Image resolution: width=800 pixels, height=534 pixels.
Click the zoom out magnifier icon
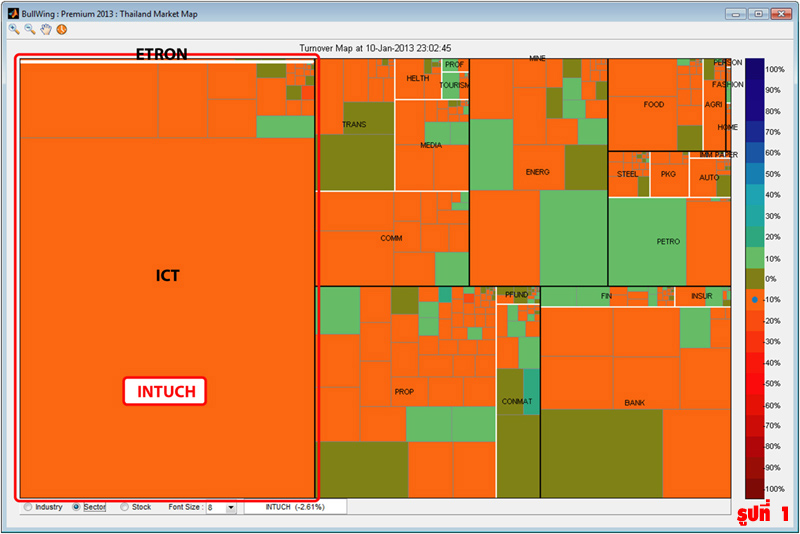tap(29, 30)
